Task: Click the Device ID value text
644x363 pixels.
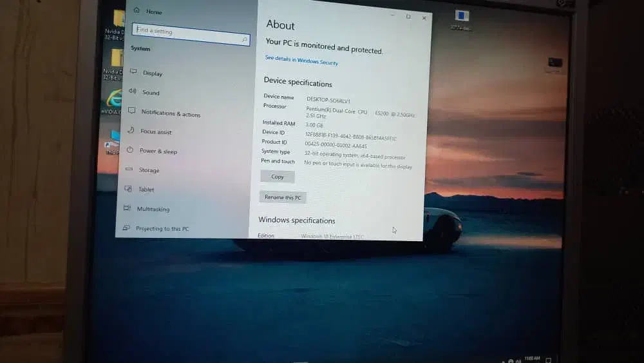Action: pyautogui.click(x=351, y=137)
